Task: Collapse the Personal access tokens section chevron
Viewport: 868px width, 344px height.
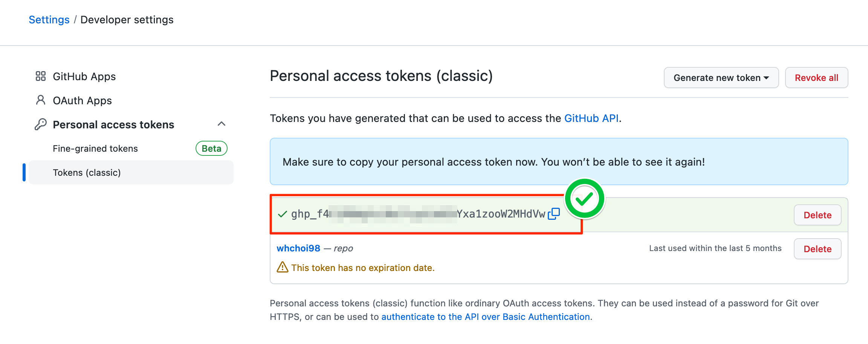Action: coord(222,124)
